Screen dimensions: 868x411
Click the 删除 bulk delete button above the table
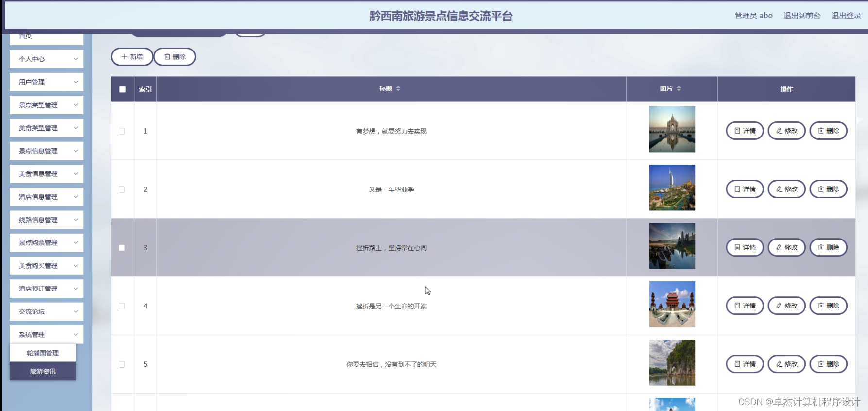coord(175,57)
